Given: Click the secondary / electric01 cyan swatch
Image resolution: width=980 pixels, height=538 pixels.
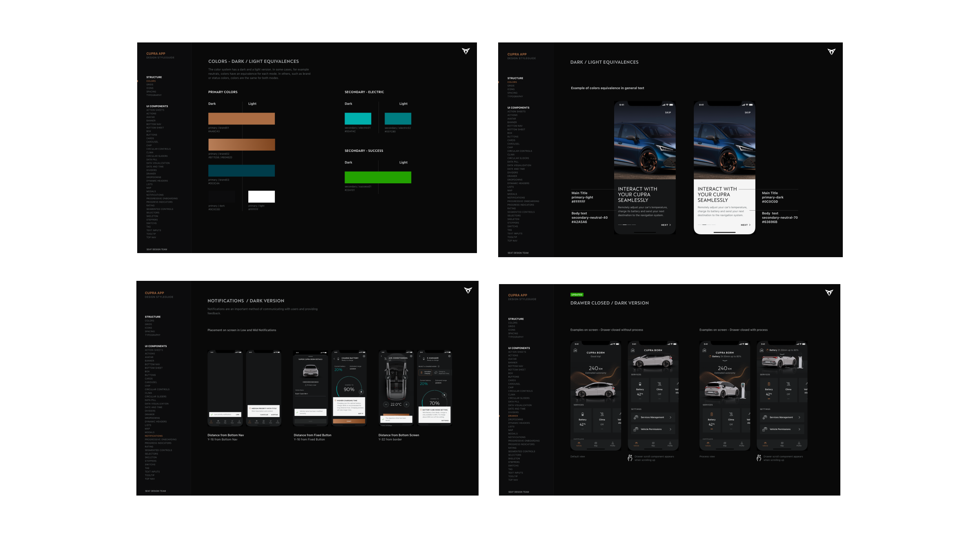Looking at the screenshot, I should [358, 118].
